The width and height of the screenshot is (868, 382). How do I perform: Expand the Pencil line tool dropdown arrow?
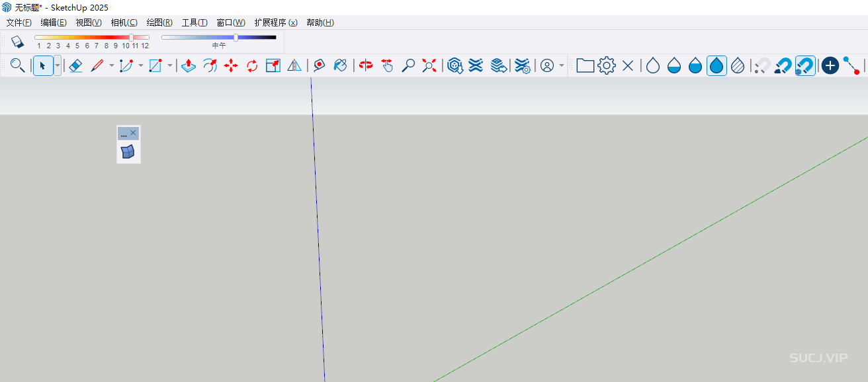[111, 65]
